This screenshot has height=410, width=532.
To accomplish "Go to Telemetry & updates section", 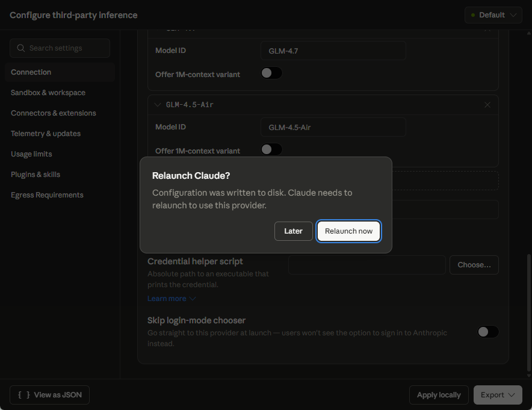I will [x=46, y=134].
